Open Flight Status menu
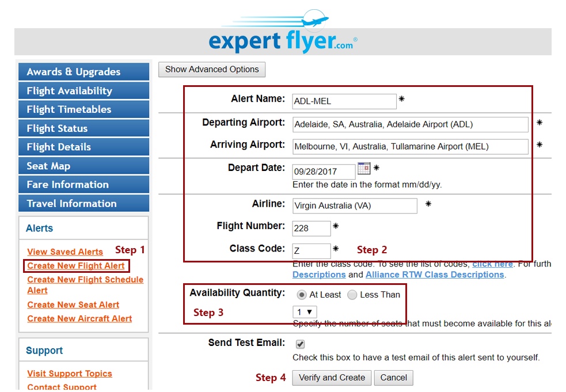The width and height of the screenshot is (566, 392). tap(83, 128)
